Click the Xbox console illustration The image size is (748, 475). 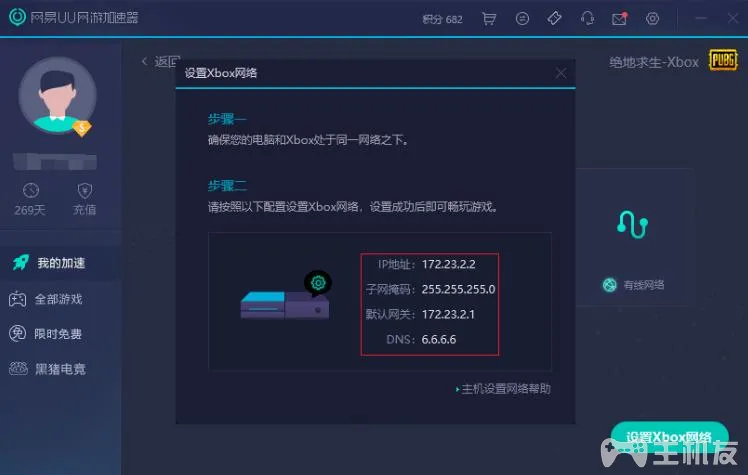285,305
